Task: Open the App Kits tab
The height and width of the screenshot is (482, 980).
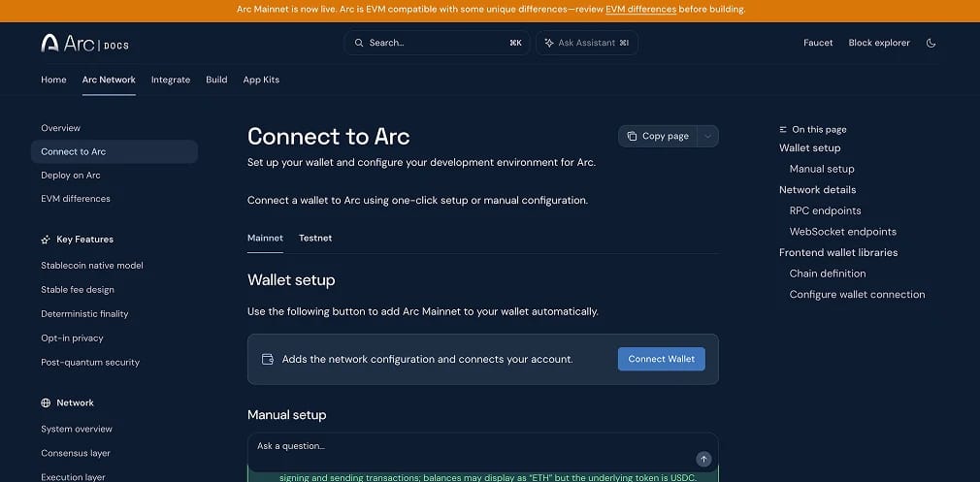Action: tap(261, 80)
